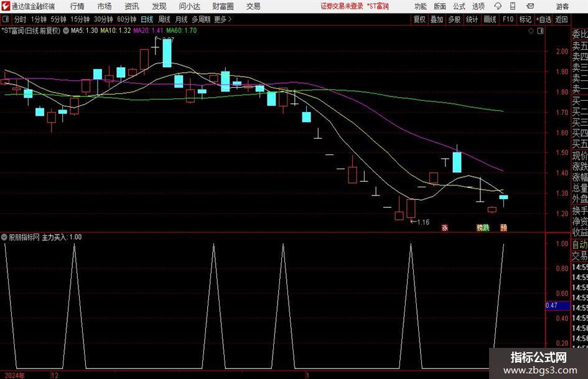Click the 1.16 low price label
Image resolution: width=588 pixels, height=379 pixels.
pos(423,222)
